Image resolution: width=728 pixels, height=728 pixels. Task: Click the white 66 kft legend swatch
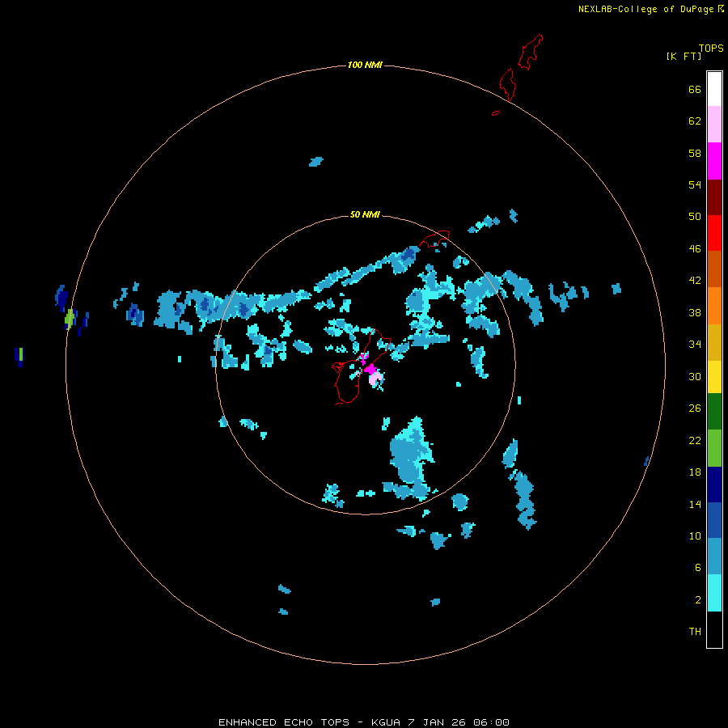[714, 89]
